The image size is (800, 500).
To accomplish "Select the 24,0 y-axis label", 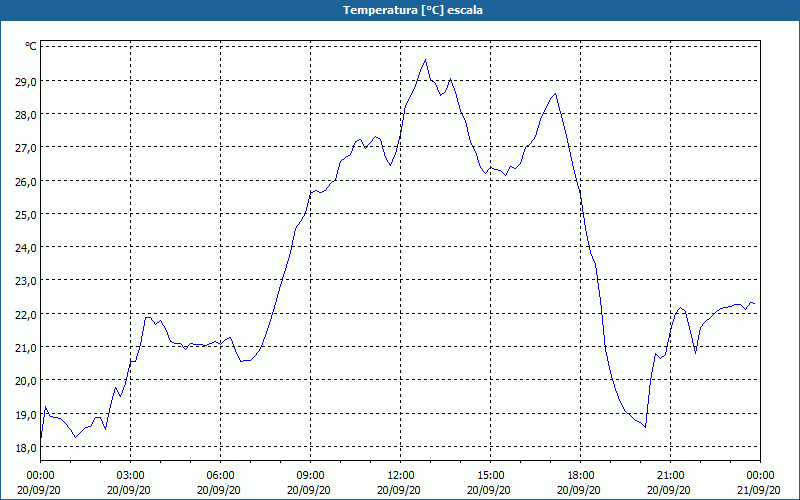I will [27, 248].
